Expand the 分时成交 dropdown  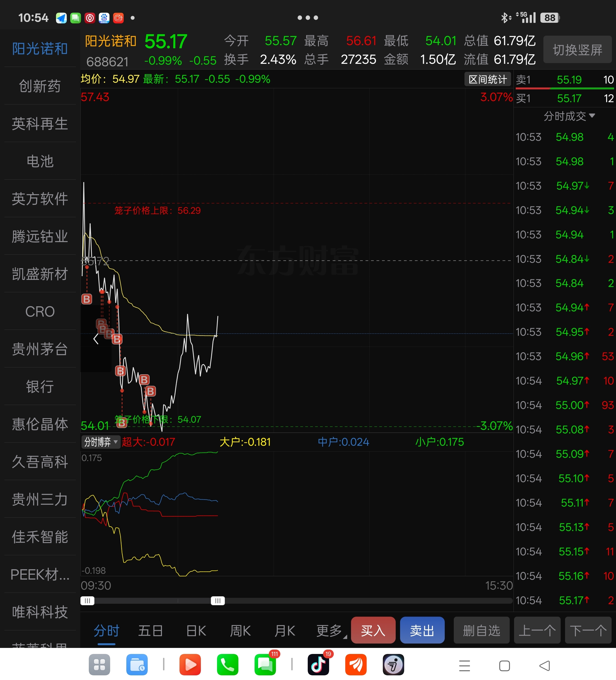coord(569,116)
